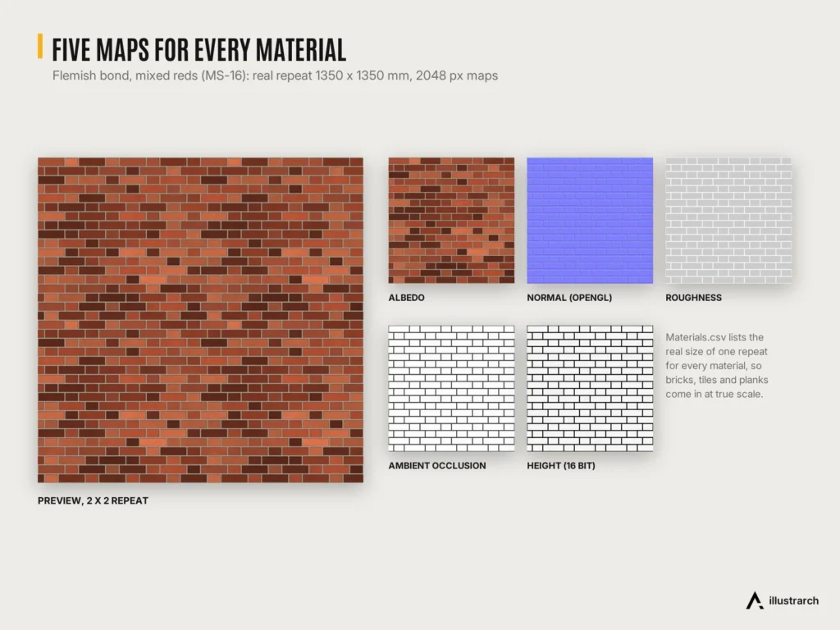Select the grey Roughness map thumbnail
840x630 pixels.
pos(728,220)
